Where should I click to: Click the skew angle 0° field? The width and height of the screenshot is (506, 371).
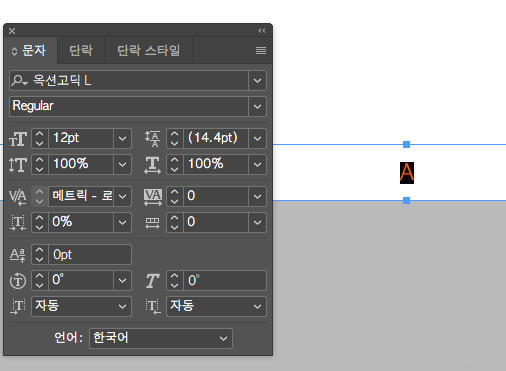[225, 280]
